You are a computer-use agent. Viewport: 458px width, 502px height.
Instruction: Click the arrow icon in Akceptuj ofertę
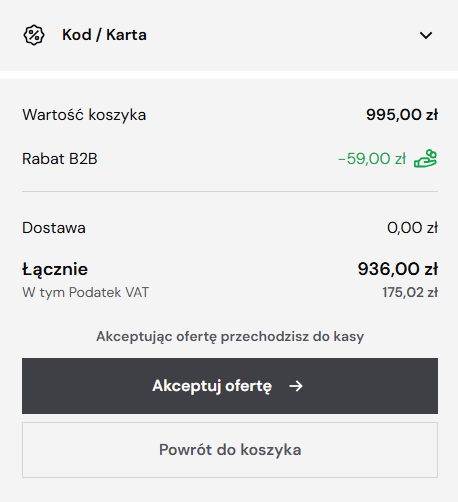[x=296, y=386]
